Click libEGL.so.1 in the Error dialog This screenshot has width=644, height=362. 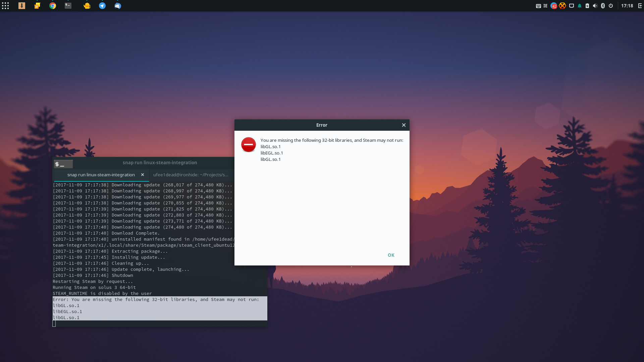point(272,153)
